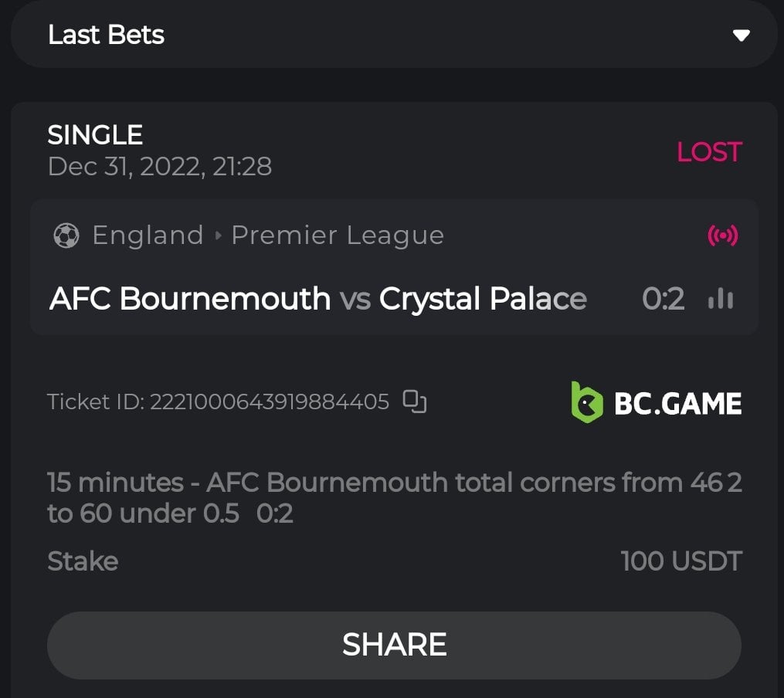Click the soccer ball sport icon
784x698 pixels.
tap(66, 235)
